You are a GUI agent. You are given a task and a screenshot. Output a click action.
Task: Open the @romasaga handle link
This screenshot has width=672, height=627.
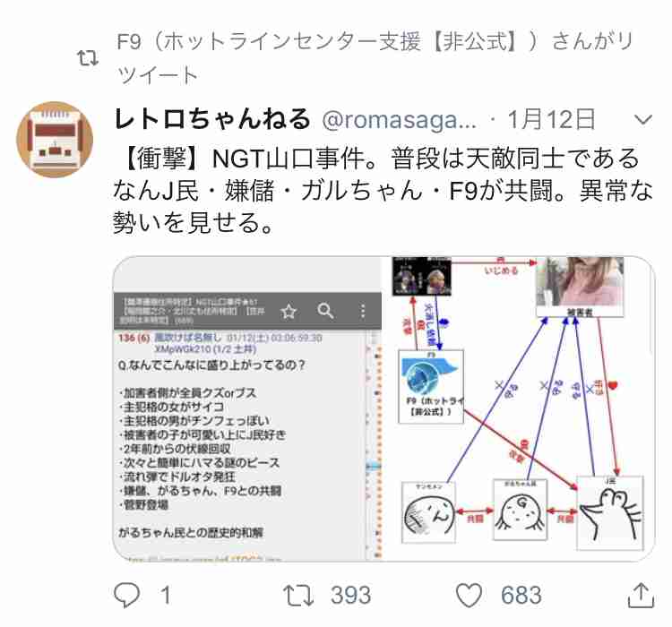[399, 119]
